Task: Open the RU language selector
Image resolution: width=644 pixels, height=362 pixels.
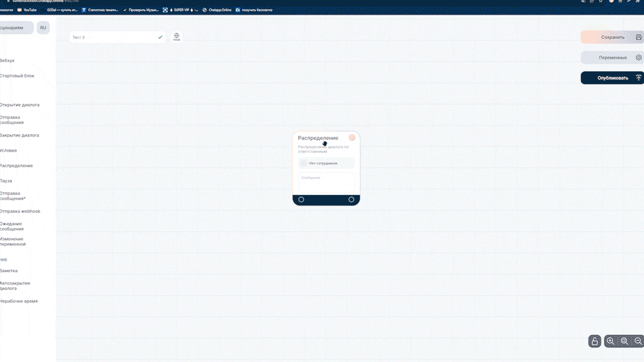Action: [43, 28]
